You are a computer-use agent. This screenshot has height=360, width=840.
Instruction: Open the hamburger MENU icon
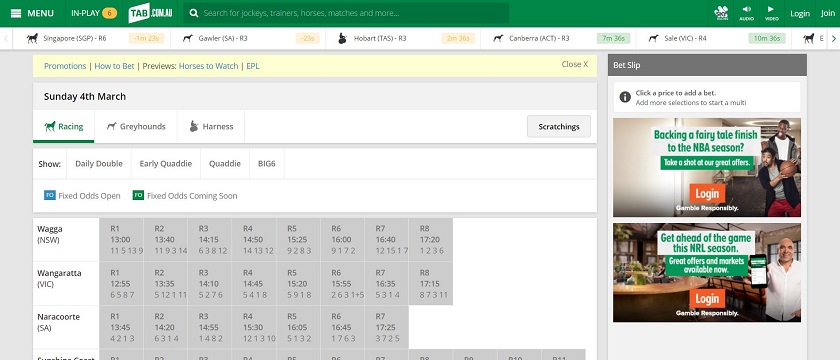tap(16, 13)
